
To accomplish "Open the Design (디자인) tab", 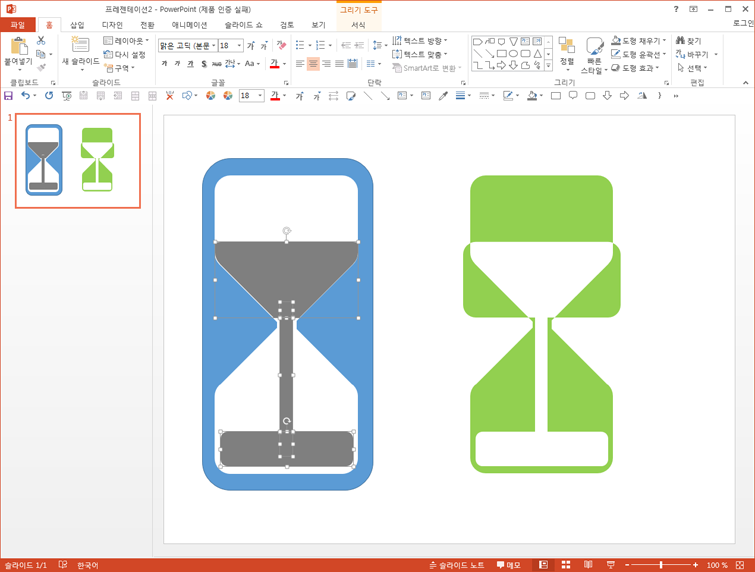I will click(112, 25).
